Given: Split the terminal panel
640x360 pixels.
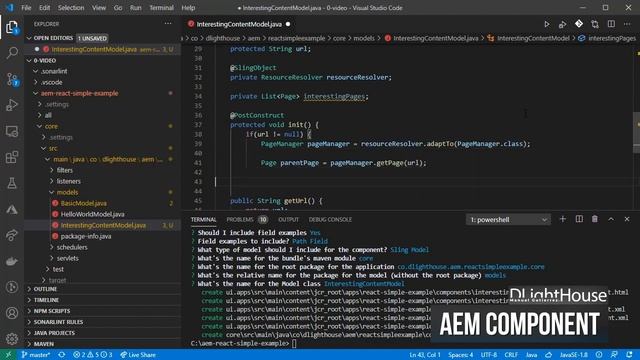Looking at the screenshot, I should click(x=579, y=219).
